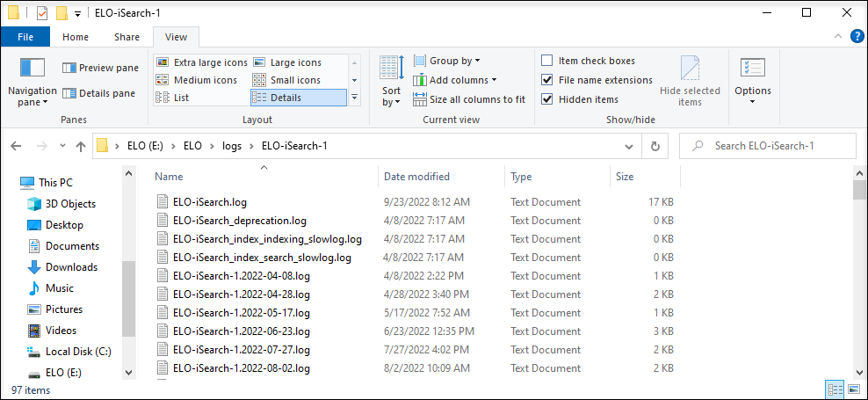Viewport: 868px width, 400px height.
Task: Expand the layout gallery more arrow
Action: click(x=354, y=98)
